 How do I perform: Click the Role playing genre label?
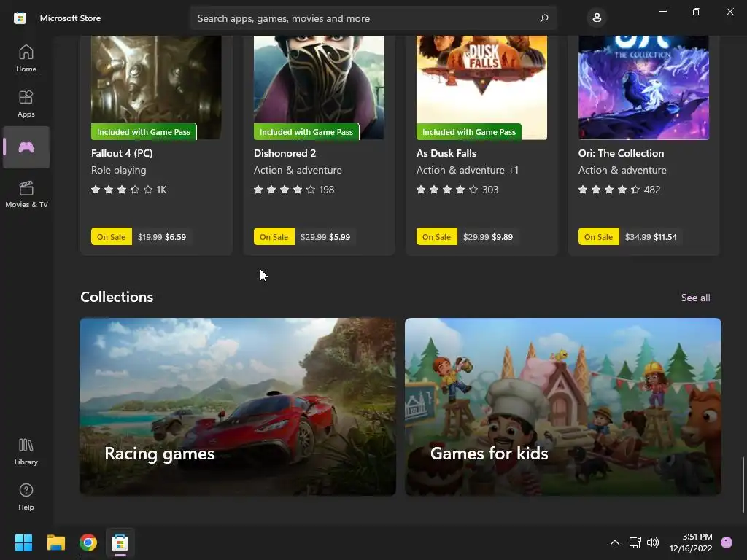click(119, 170)
